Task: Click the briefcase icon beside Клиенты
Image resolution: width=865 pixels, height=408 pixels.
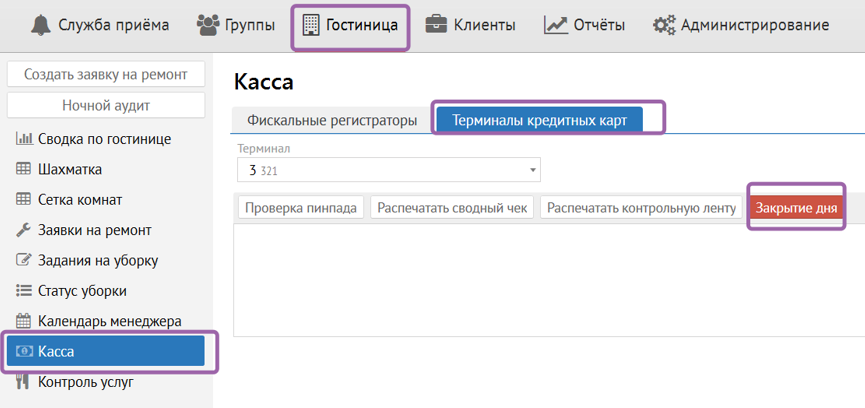Action: point(436,25)
